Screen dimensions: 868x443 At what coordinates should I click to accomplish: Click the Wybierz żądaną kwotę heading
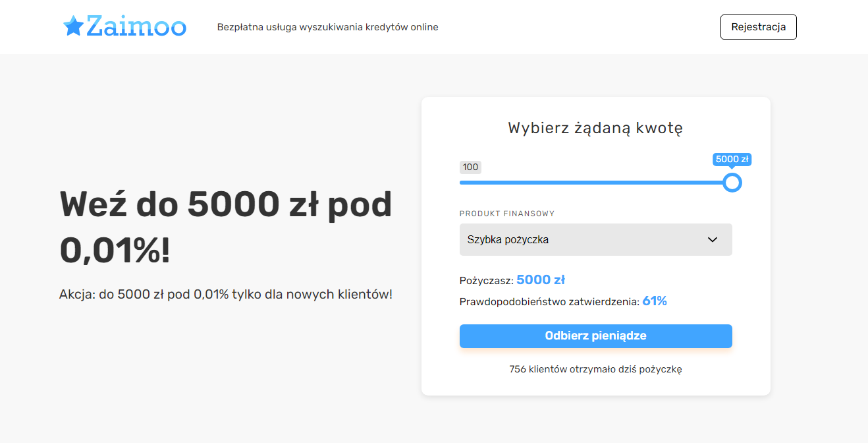[x=595, y=128]
